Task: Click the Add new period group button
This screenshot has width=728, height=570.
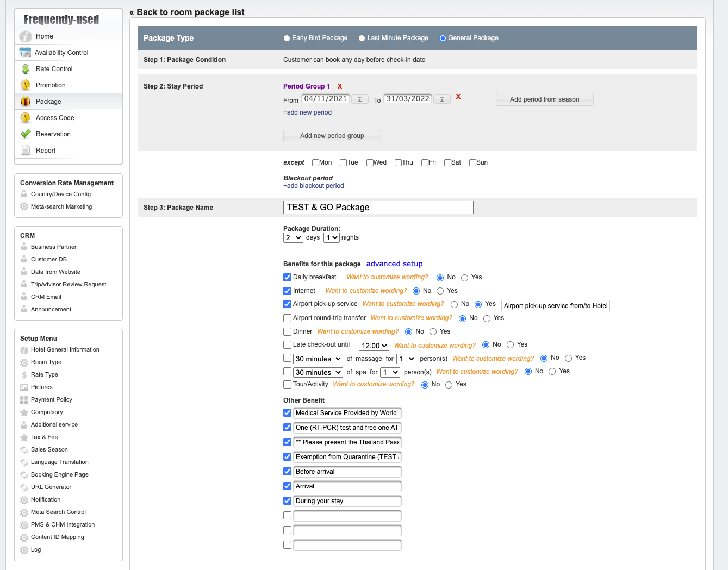Action: pyautogui.click(x=332, y=136)
